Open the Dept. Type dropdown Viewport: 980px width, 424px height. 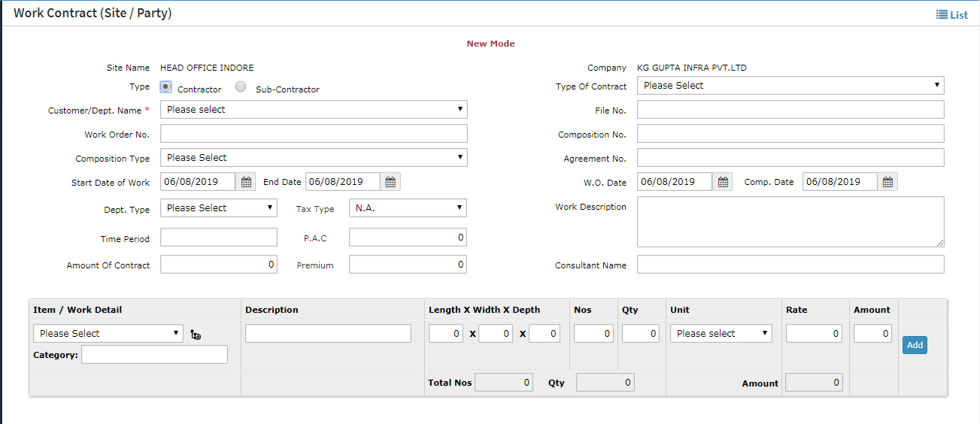[x=218, y=208]
